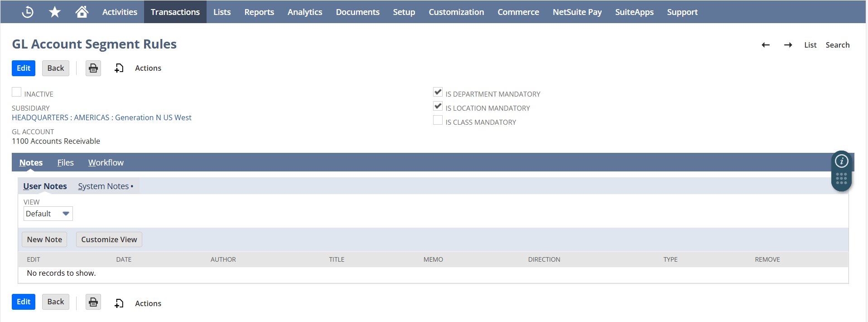This screenshot has height=322, width=868.
Task: Click the New Note button
Action: point(44,239)
